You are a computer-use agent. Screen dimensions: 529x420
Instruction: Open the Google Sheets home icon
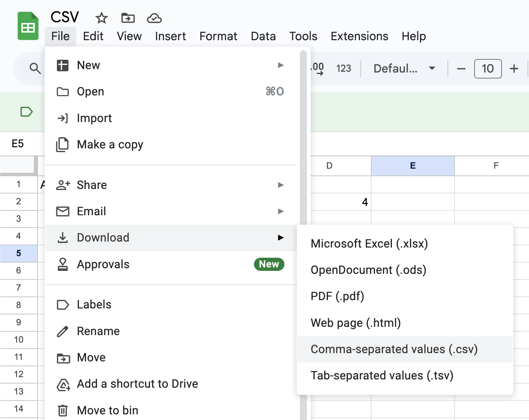click(28, 26)
